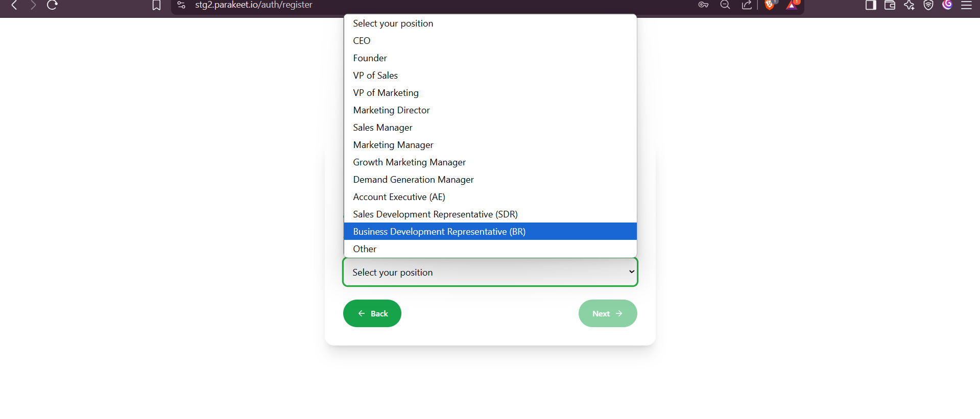980x419 pixels.
Task: Open the Brave Wallet icon
Action: [x=890, y=5]
